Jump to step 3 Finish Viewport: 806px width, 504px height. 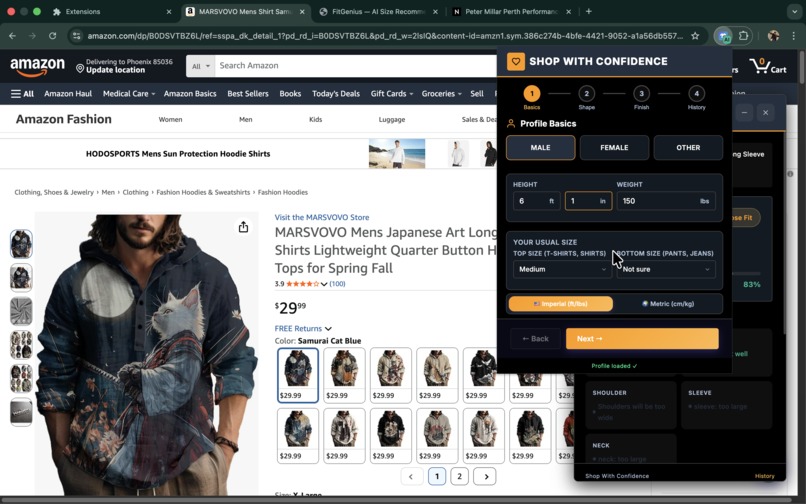pyautogui.click(x=641, y=97)
